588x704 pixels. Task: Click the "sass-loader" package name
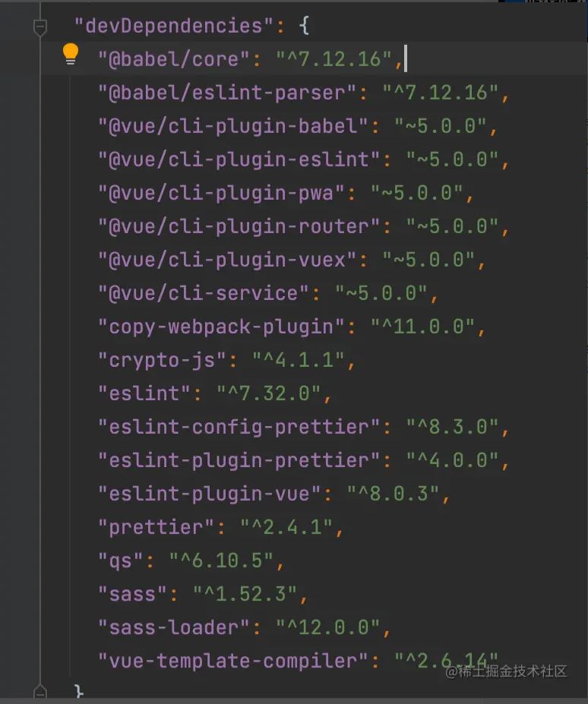point(174,627)
